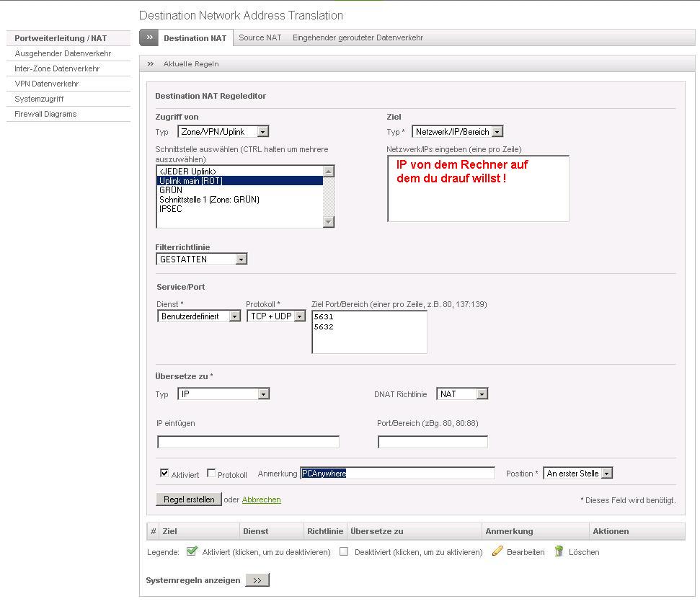The height and width of the screenshot is (604, 700).
Task: Click the green Aktiviert legend checkmark icon
Action: [x=192, y=551]
